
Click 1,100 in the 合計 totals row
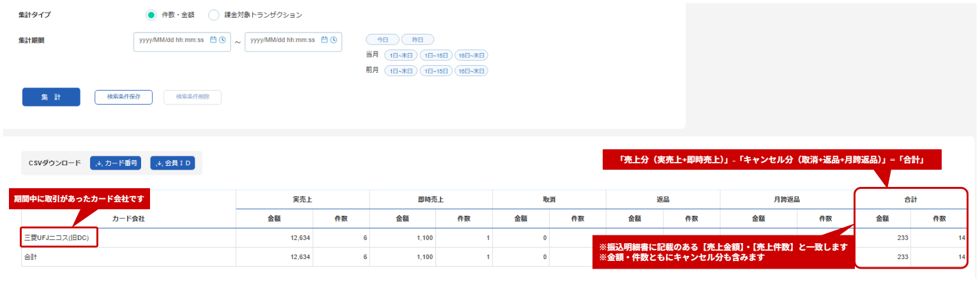click(423, 257)
